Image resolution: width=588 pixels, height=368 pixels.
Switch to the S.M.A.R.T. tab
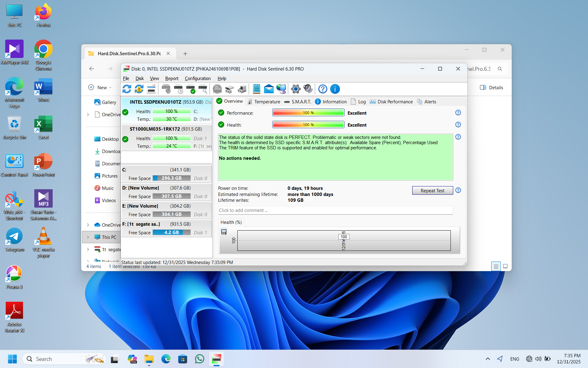[298, 102]
